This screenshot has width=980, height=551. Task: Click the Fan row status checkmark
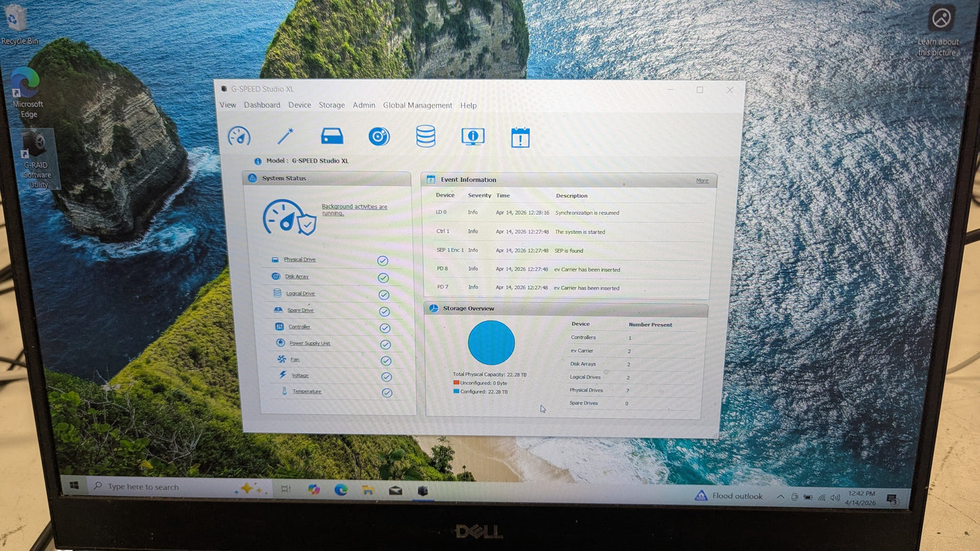pos(386,361)
